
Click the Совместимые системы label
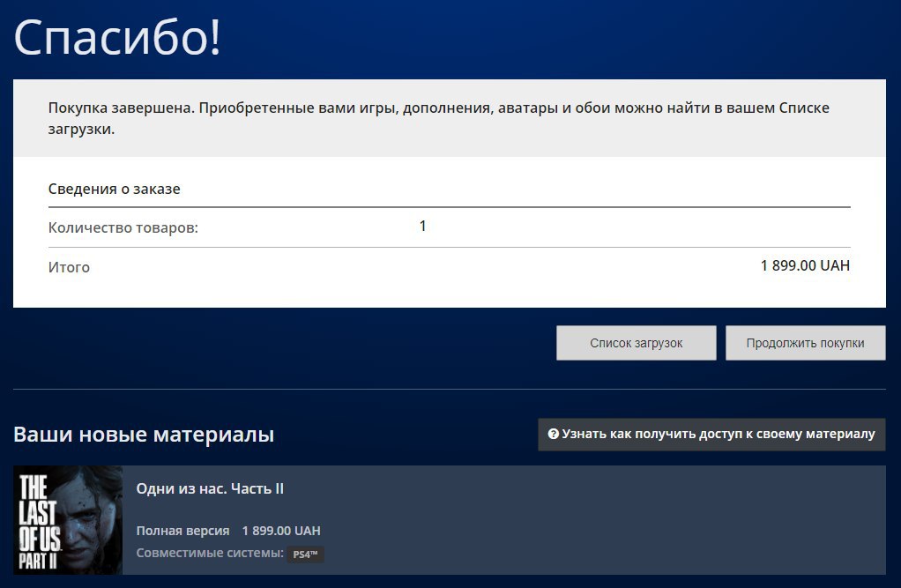(x=210, y=553)
